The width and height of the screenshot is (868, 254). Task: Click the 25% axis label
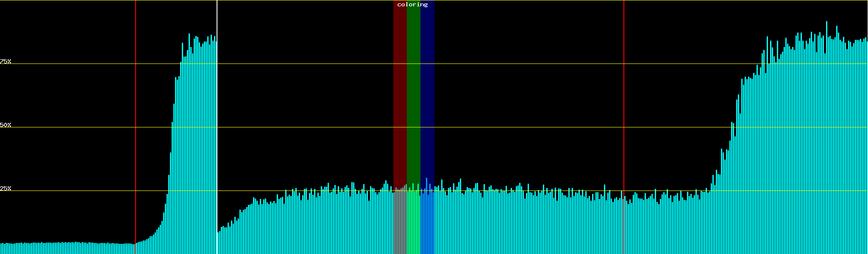(x=6, y=188)
